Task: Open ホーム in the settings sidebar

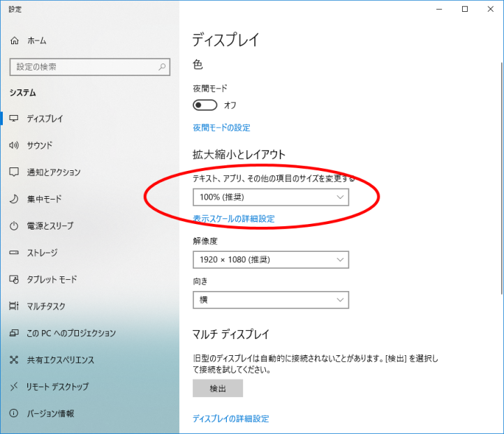Action: pyautogui.click(x=89, y=40)
